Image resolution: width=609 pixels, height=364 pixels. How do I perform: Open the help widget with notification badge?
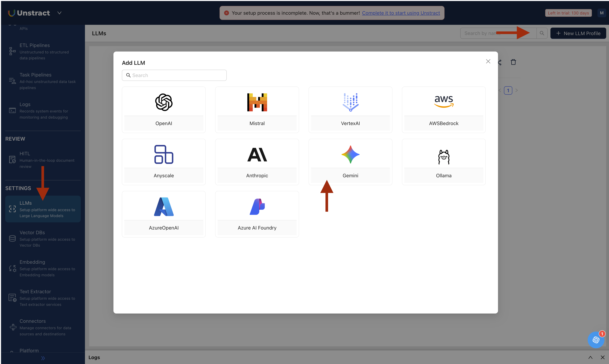coord(596,340)
